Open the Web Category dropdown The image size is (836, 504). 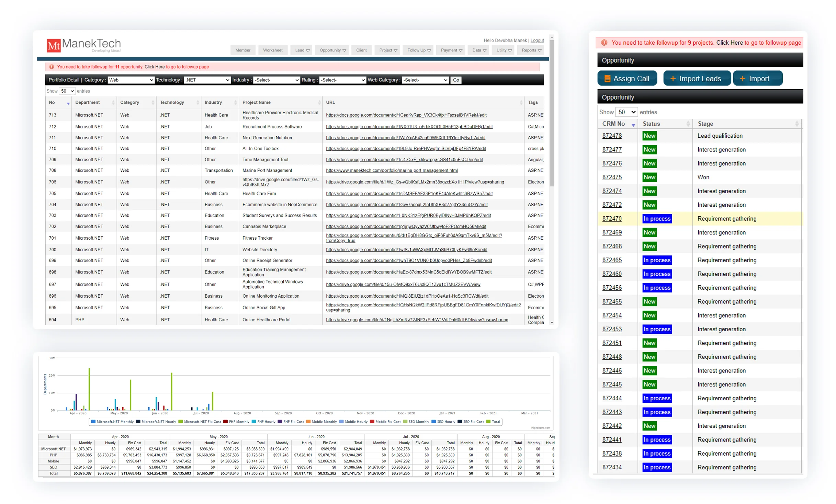tap(425, 80)
